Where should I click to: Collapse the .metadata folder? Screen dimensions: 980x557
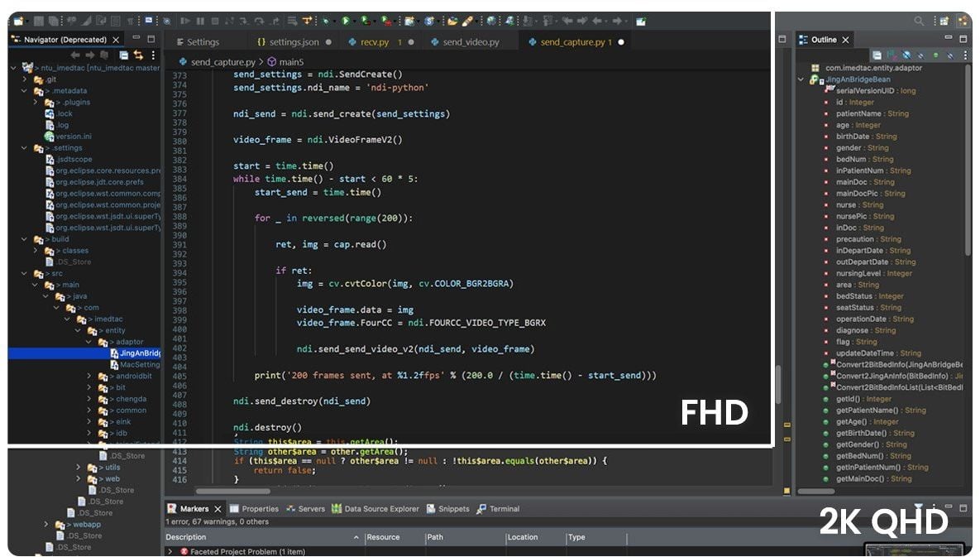pos(24,91)
